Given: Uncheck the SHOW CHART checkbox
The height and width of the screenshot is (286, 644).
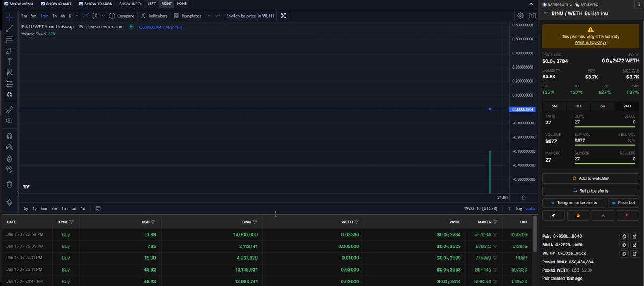Looking at the screenshot, I should point(42,4).
